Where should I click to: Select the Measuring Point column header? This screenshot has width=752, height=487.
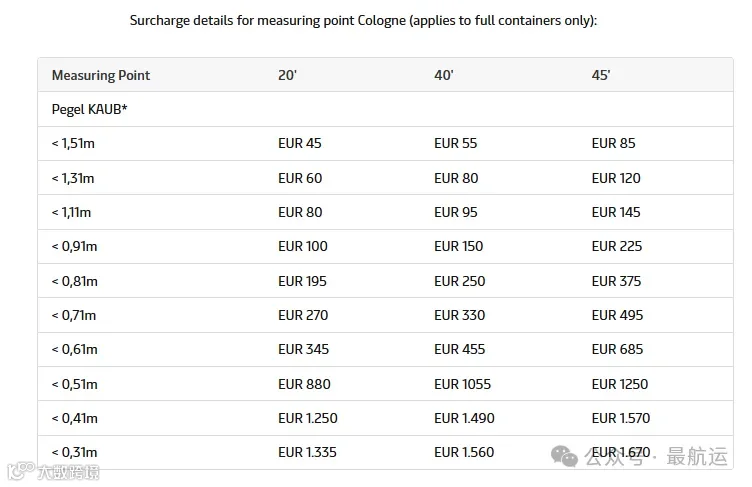(x=101, y=75)
